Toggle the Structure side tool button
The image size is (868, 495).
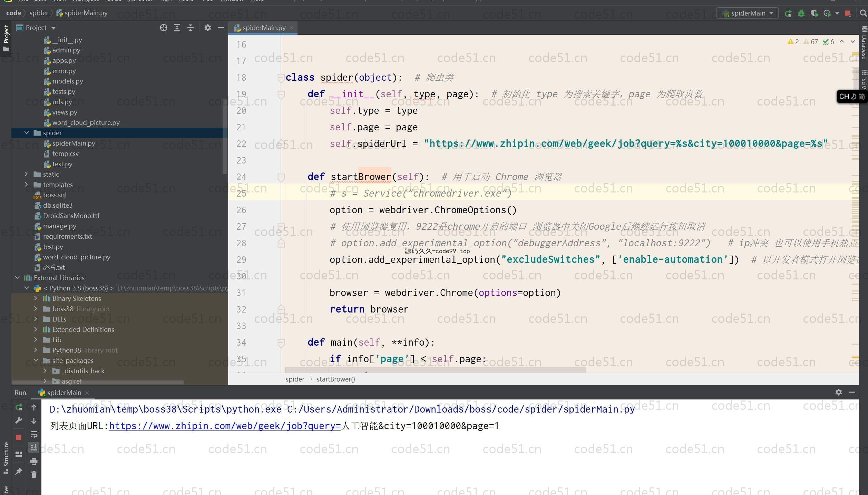pos(6,458)
